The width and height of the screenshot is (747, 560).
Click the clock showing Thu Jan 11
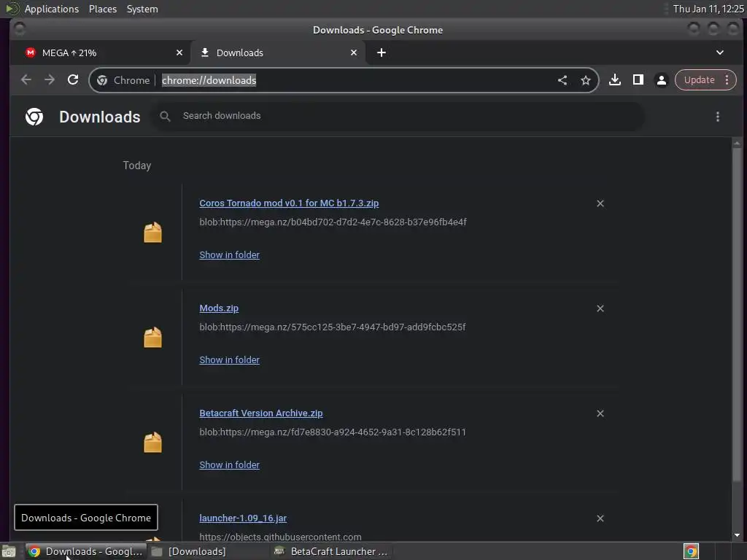click(x=708, y=9)
